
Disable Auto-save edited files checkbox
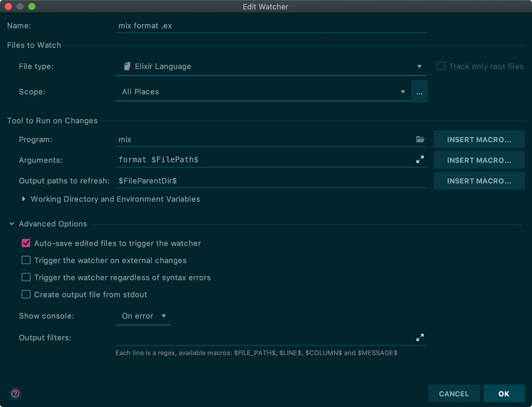(x=26, y=243)
